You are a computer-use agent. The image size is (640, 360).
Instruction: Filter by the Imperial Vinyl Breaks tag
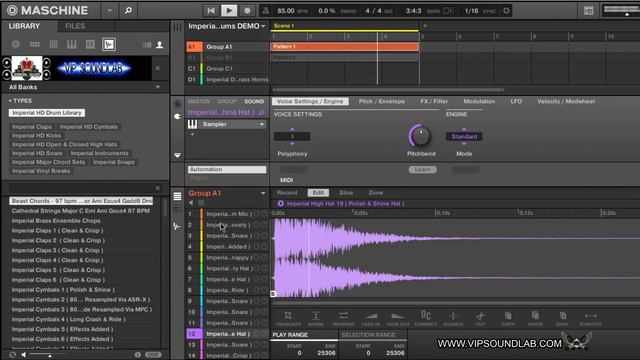pyautogui.click(x=41, y=171)
